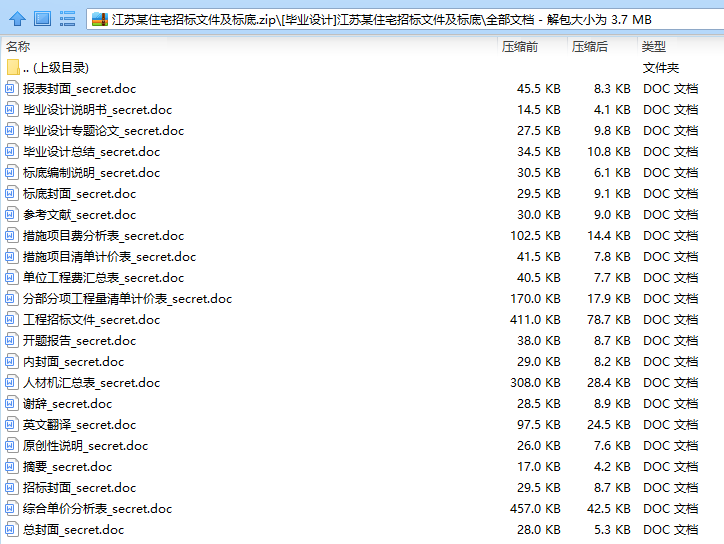Image resolution: width=724 pixels, height=544 pixels.
Task: Click the 78.7 KB compressed size cell
Action: pyautogui.click(x=609, y=320)
